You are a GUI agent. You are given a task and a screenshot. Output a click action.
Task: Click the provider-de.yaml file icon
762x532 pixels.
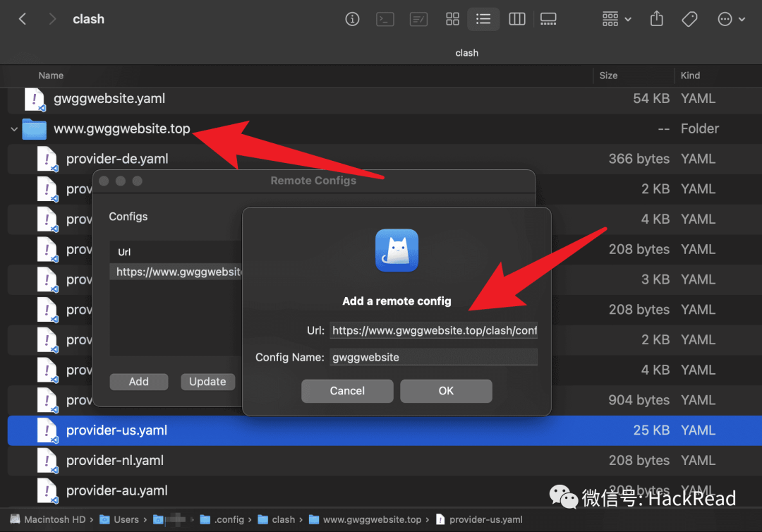point(47,159)
